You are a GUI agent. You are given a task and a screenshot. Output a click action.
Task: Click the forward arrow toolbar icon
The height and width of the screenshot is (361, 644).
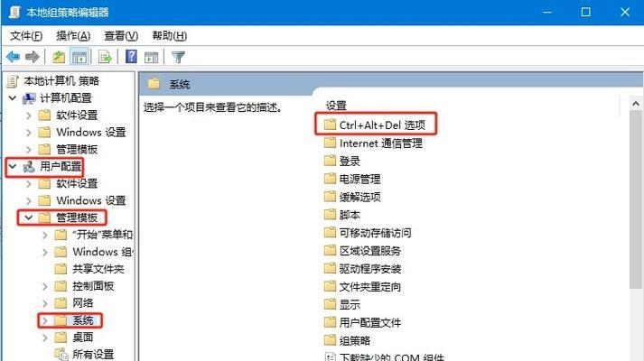pyautogui.click(x=32, y=57)
